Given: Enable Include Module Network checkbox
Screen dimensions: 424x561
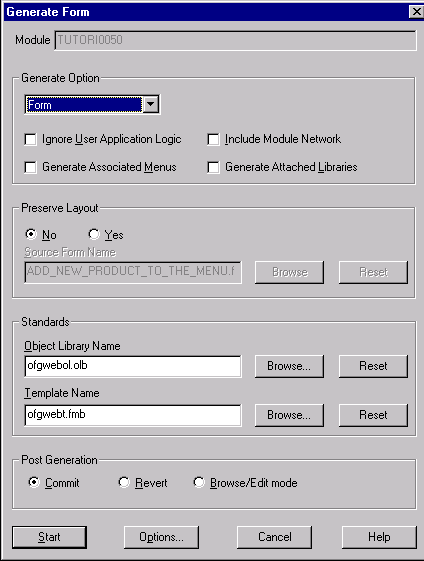Looking at the screenshot, I should 213,139.
